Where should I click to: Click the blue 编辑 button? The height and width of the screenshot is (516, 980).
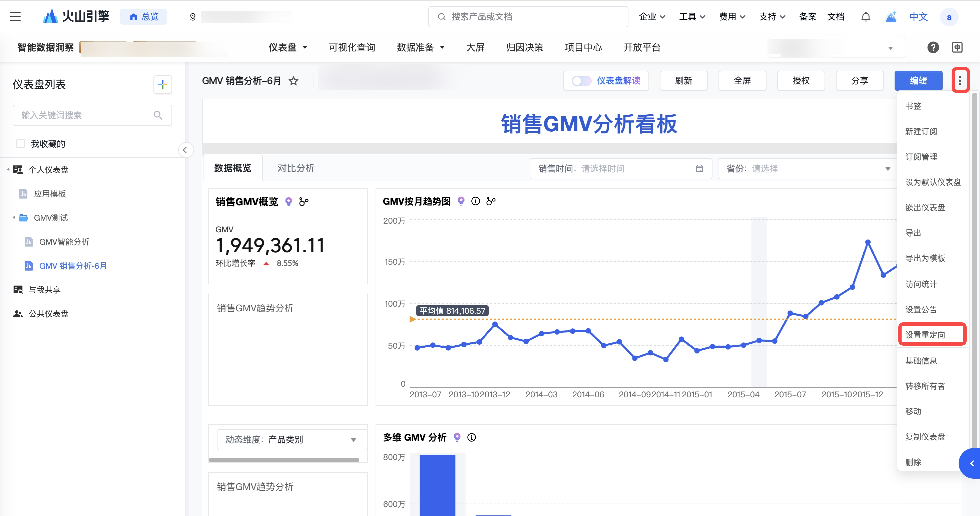click(x=918, y=81)
